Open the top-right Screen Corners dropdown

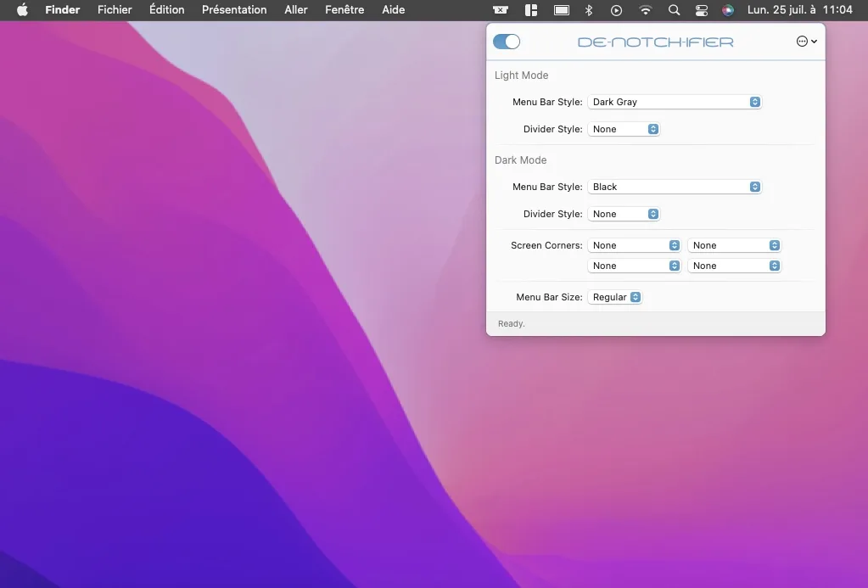click(x=734, y=245)
